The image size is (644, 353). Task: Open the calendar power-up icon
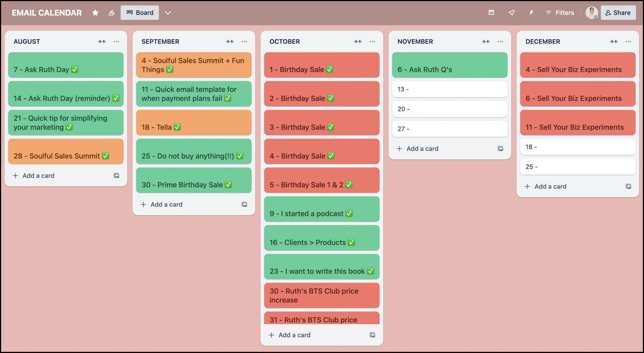coord(491,13)
